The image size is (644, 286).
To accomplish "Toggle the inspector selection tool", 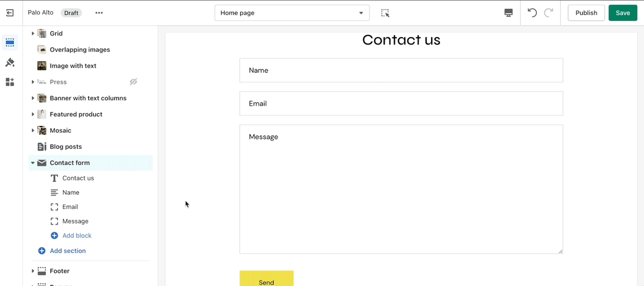I will [385, 13].
